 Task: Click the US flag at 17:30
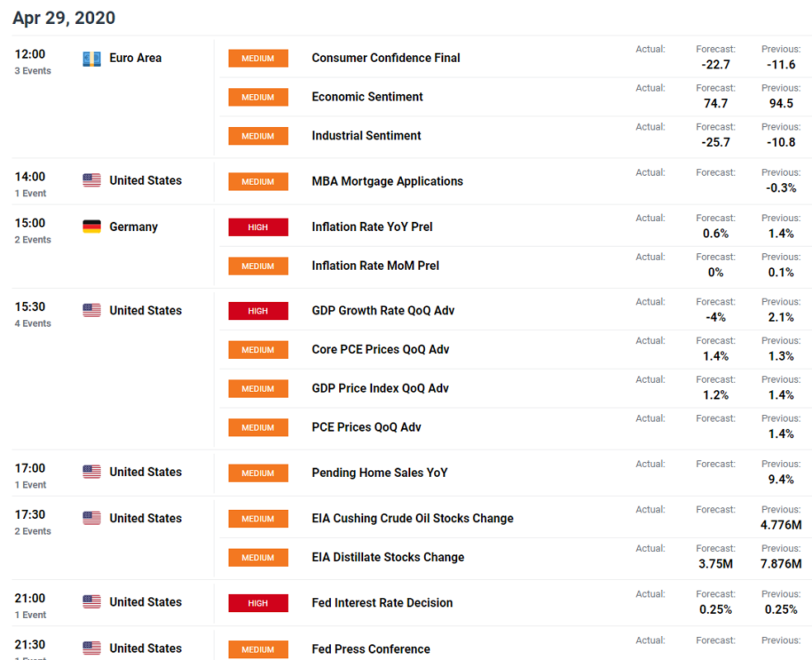pyautogui.click(x=92, y=517)
